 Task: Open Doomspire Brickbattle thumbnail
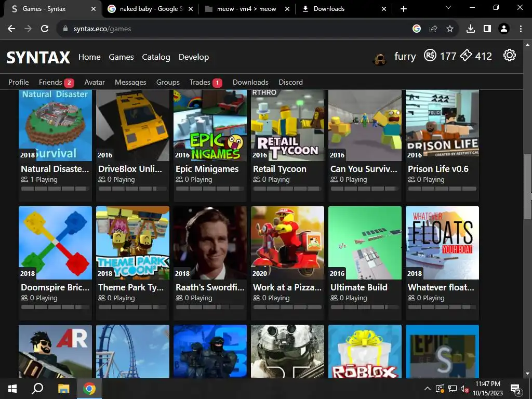[55, 243]
